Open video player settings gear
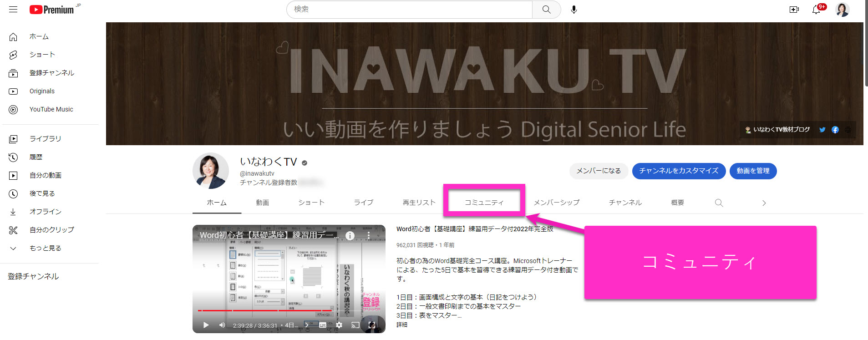 click(x=339, y=325)
